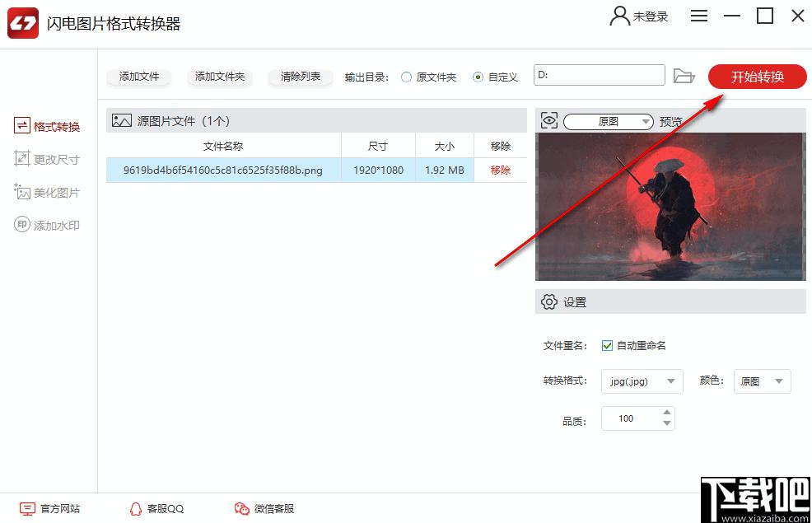Click the 1.92 MB size cell

tap(445, 170)
